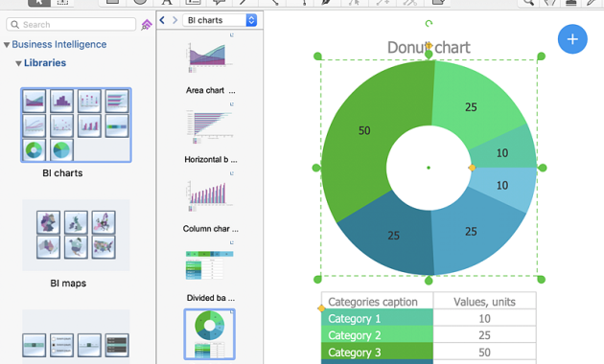The image size is (604, 364).
Task: Click the purple solutions icon beside Search
Action: 147,25
